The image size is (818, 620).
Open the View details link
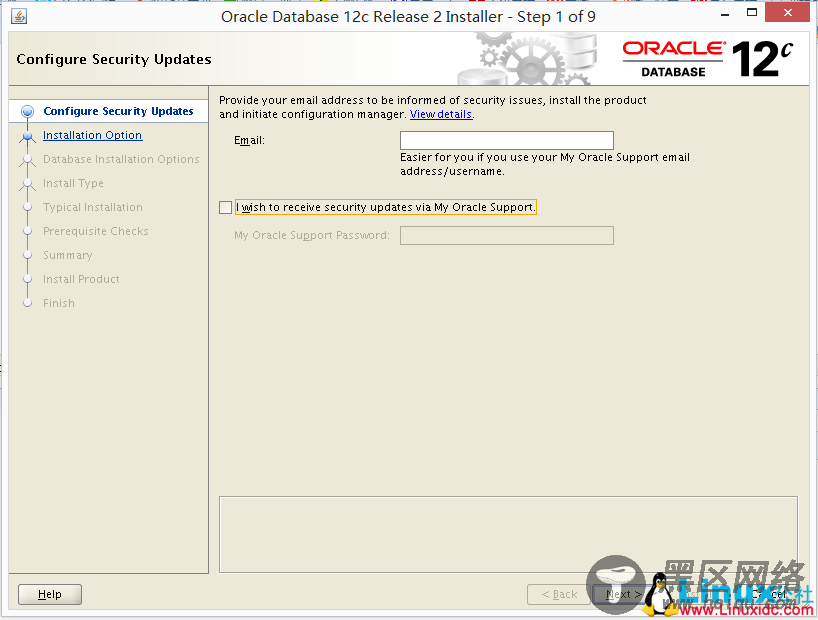[441, 114]
